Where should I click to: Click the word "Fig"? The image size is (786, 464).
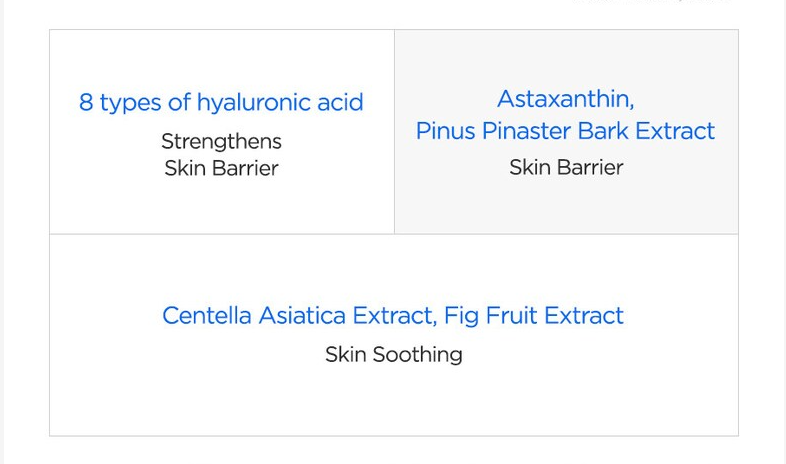click(x=461, y=316)
